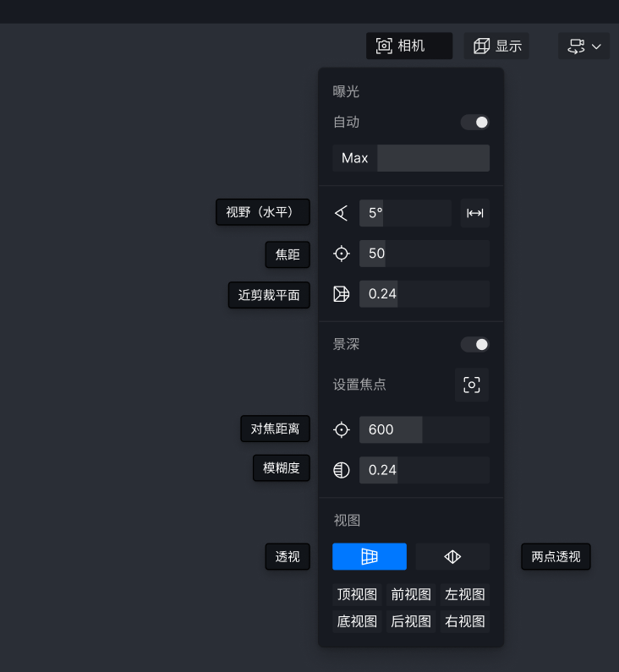The image size is (619, 672).
Task: Open the 显示 display tab
Action: pyautogui.click(x=496, y=46)
